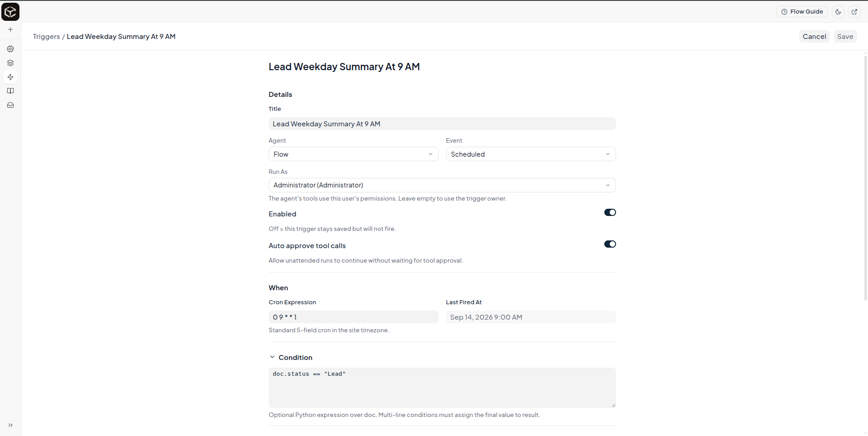Click the app logo icon
Viewport: 868px width, 436px height.
click(x=10, y=12)
